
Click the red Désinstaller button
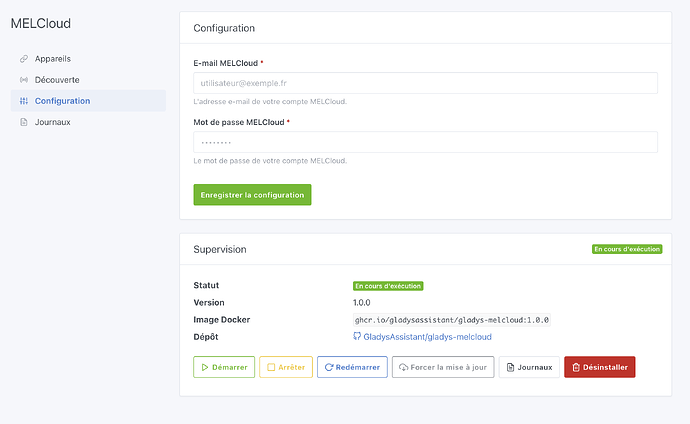(600, 367)
